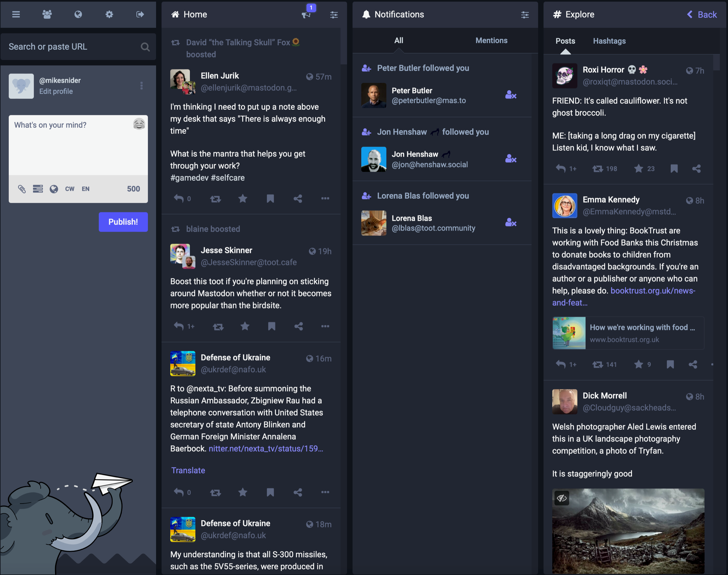
Task: Switch to the Mentions tab in Notifications
Action: (x=491, y=40)
